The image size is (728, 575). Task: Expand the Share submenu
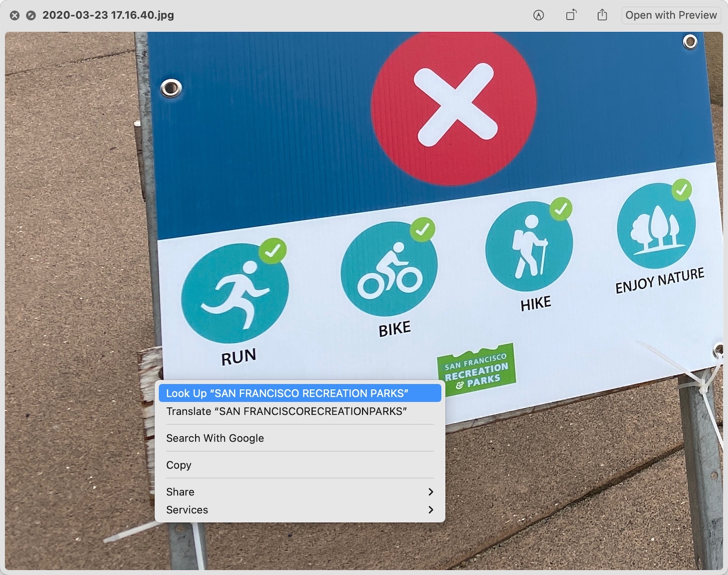click(299, 492)
